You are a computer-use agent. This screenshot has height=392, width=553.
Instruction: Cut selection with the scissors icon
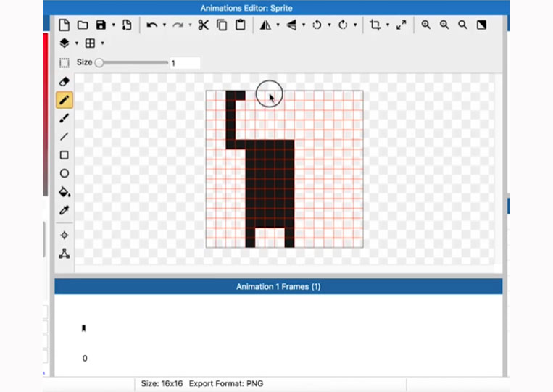point(203,25)
